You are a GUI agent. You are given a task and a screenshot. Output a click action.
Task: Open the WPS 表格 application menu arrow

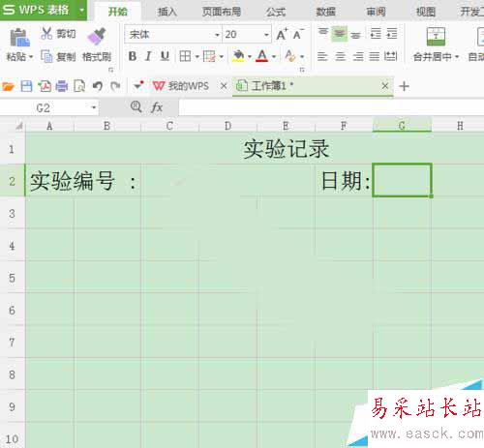point(81,10)
